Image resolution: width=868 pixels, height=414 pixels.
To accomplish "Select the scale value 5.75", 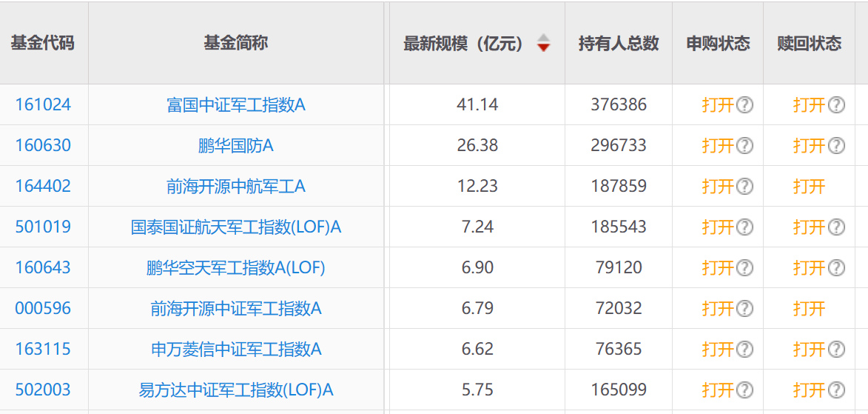I will point(478,390).
